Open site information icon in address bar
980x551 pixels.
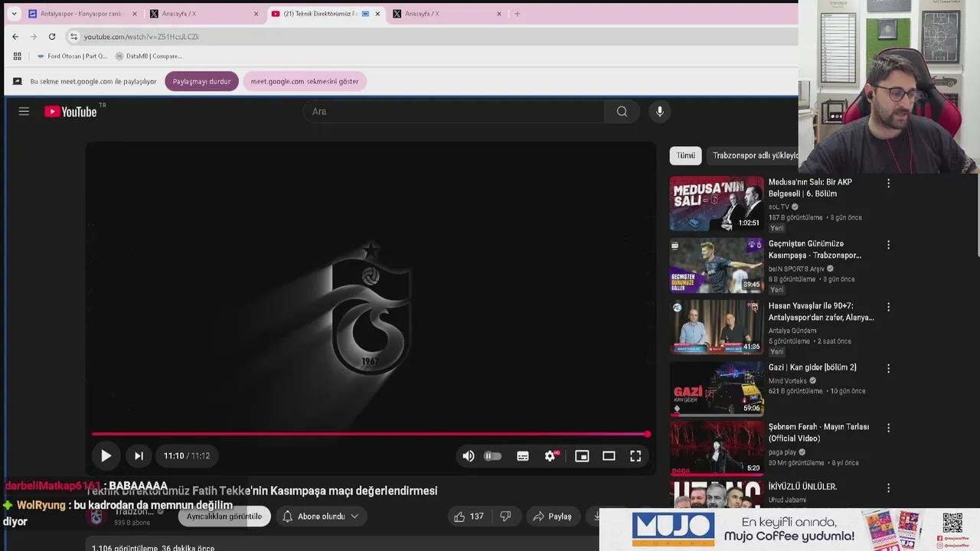(x=73, y=37)
